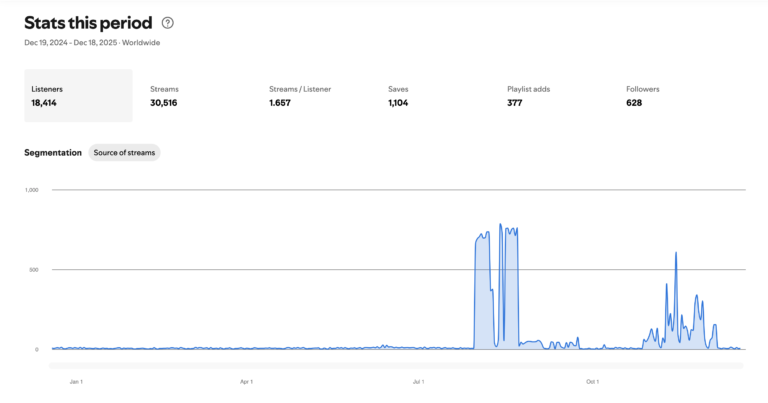Select the Oct 1 axis marker
The image size is (768, 403).
coord(592,381)
